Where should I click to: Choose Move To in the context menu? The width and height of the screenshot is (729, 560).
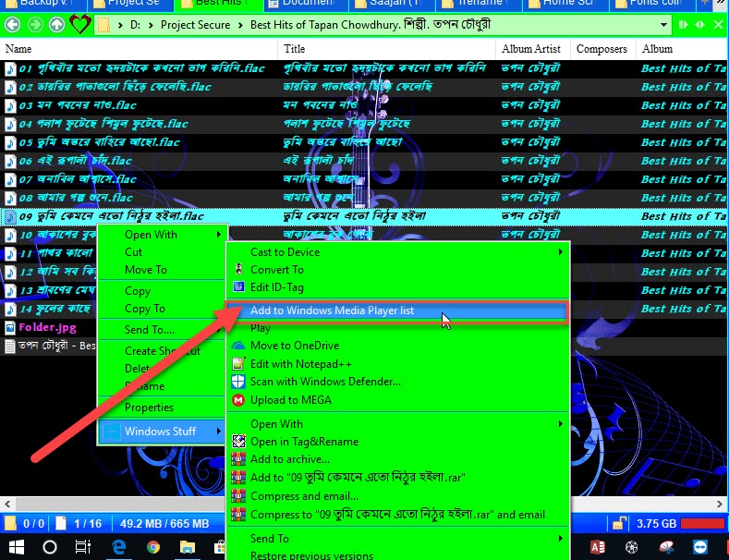tap(145, 270)
